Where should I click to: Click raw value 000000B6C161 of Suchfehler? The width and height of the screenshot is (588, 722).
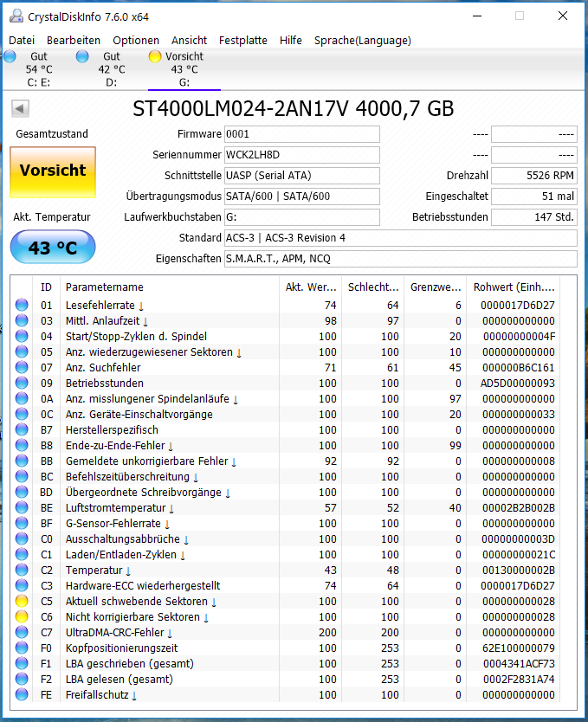(x=519, y=367)
